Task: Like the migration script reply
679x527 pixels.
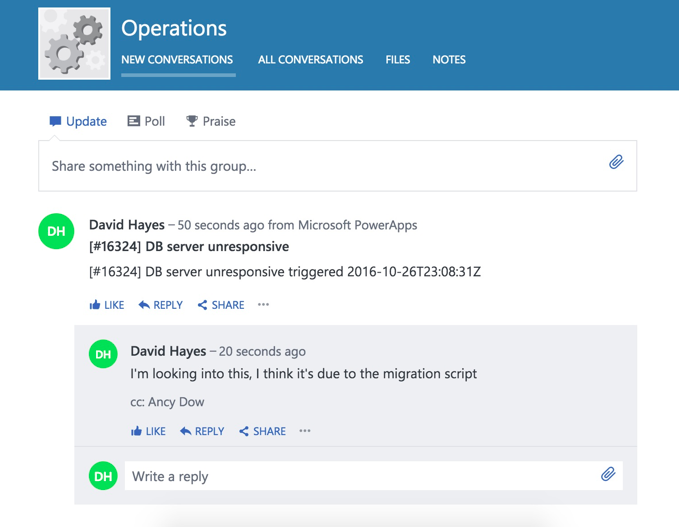Action: 148,431
